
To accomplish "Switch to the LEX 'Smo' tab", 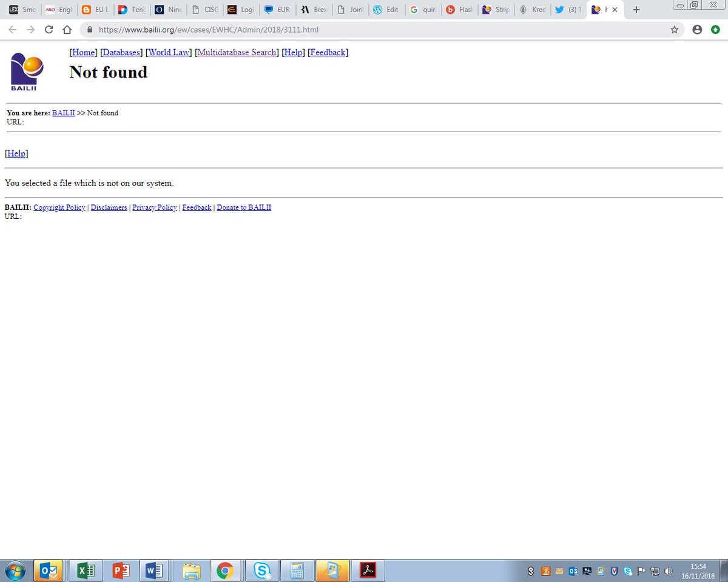I will [x=22, y=10].
